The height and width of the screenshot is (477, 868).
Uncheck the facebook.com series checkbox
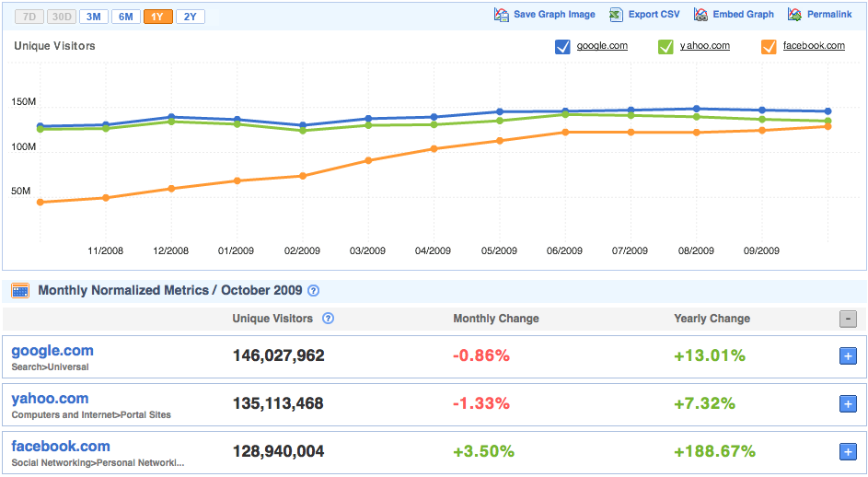point(769,47)
